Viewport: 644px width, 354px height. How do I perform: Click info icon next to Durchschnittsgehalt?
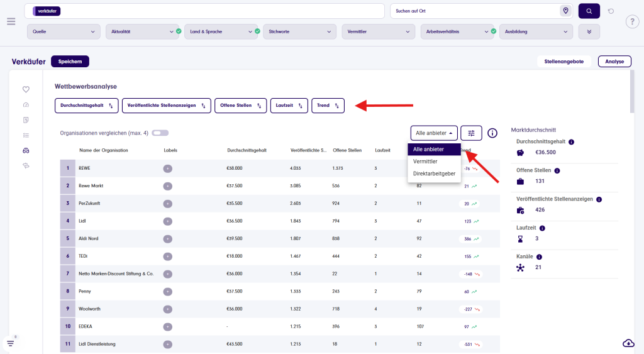(571, 142)
